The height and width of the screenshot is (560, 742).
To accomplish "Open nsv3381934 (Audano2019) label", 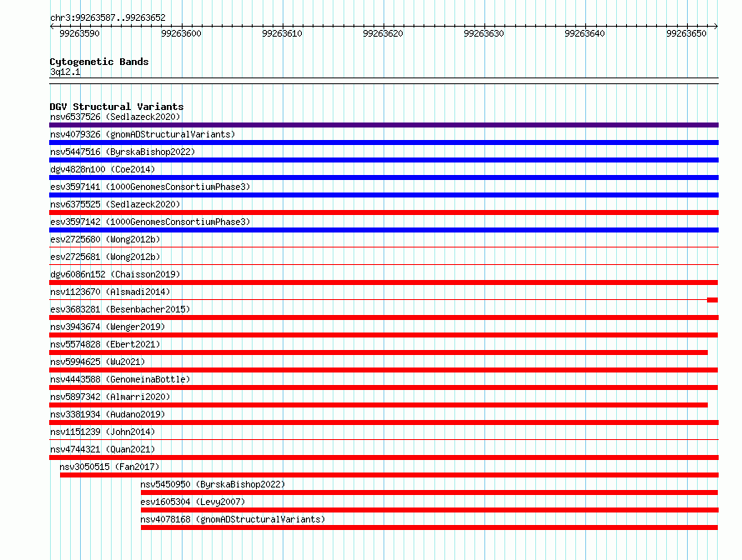I will pyautogui.click(x=108, y=414).
